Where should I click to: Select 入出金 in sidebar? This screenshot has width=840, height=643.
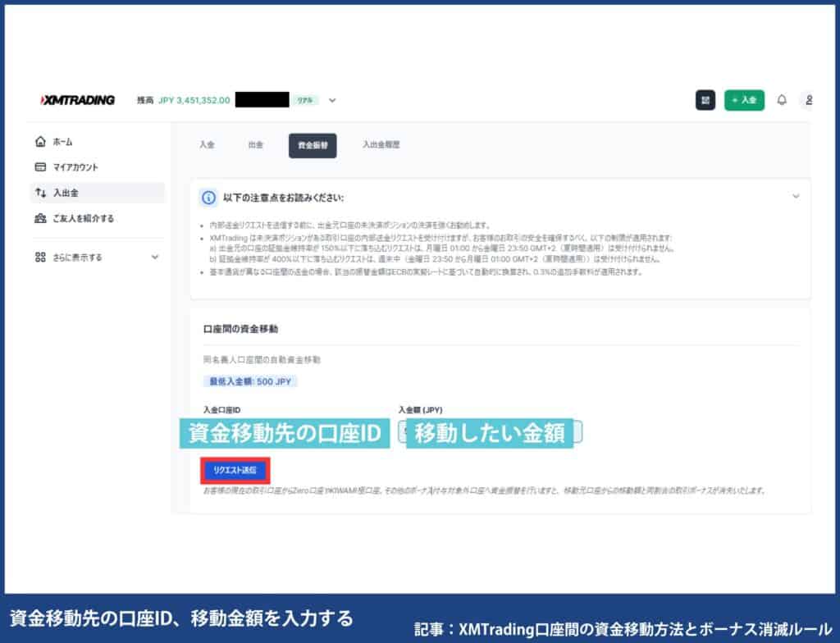(x=98, y=193)
